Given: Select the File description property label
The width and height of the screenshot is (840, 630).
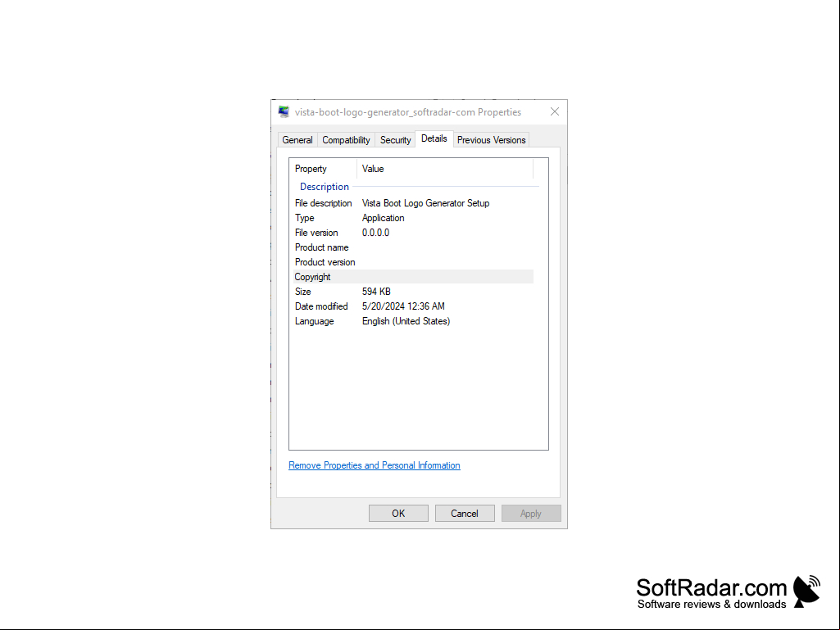Looking at the screenshot, I should point(324,203).
